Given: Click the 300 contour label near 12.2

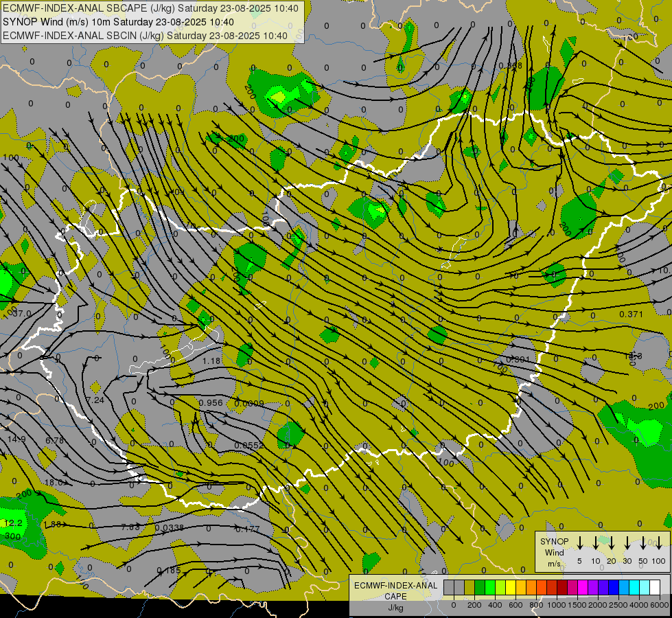Looking at the screenshot, I should point(12,536).
